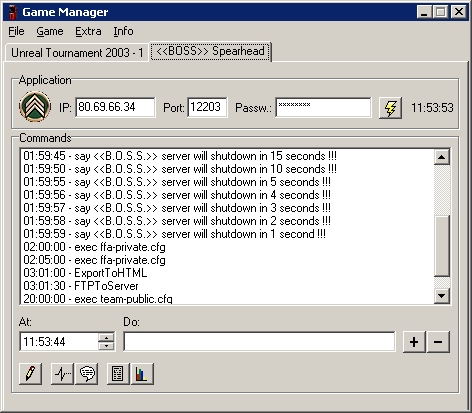Increase the At time spinner value

click(106, 337)
